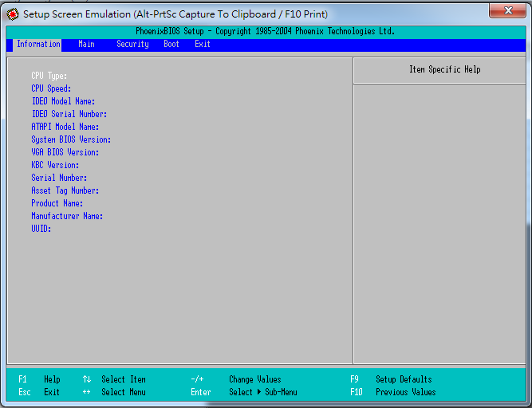Image resolution: width=532 pixels, height=408 pixels.
Task: Go to the Boot tab
Action: tap(171, 44)
